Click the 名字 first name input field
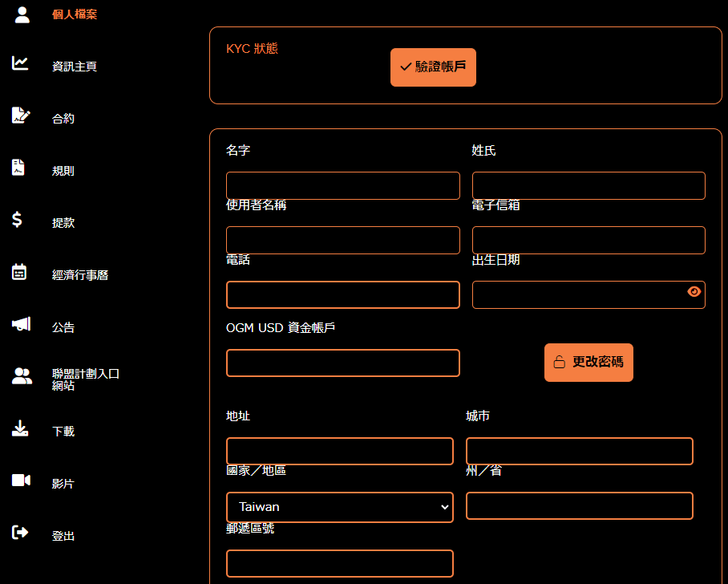 [342, 185]
